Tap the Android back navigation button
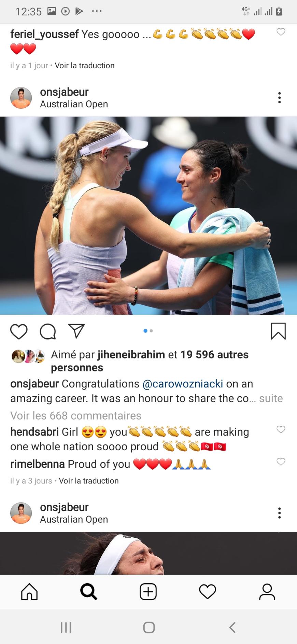 (232, 627)
